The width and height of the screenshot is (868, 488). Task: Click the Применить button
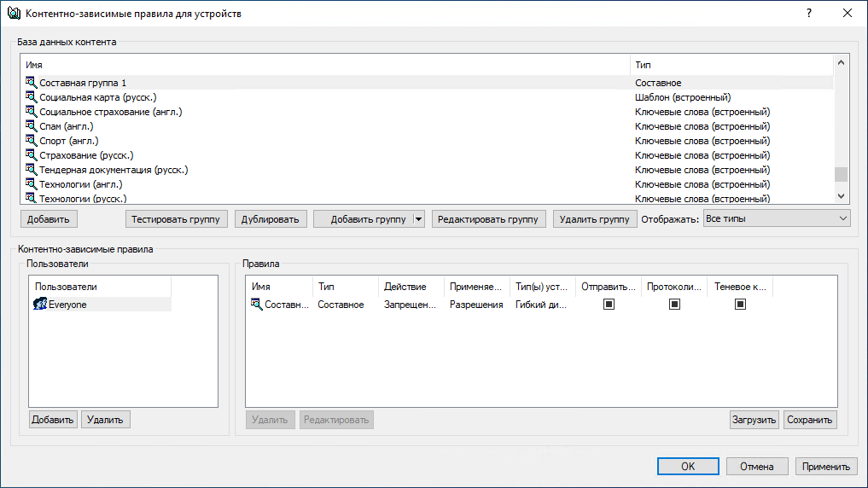click(826, 467)
